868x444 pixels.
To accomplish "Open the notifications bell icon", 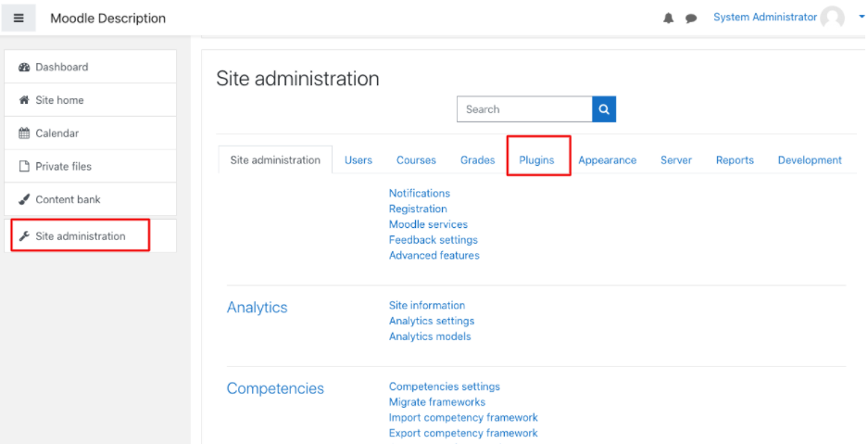I will click(669, 19).
